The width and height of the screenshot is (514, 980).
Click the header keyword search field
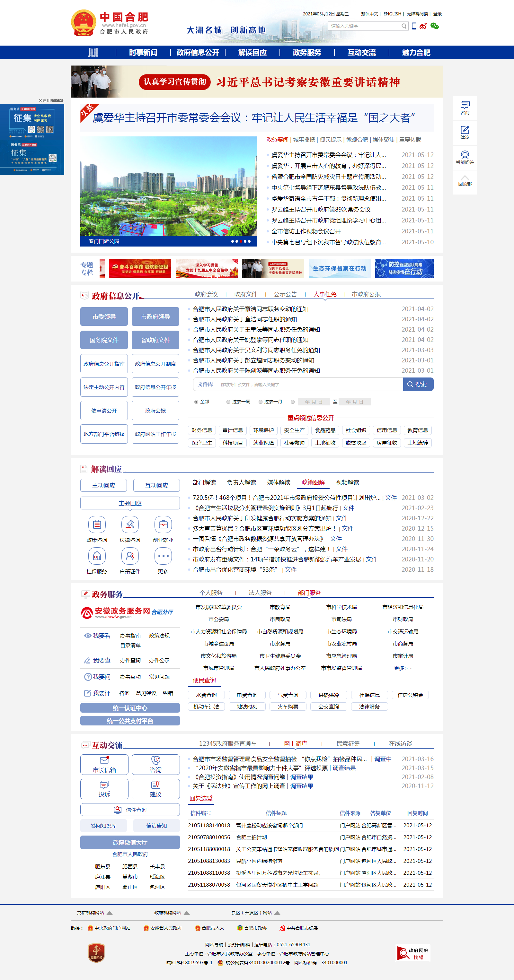(x=364, y=26)
